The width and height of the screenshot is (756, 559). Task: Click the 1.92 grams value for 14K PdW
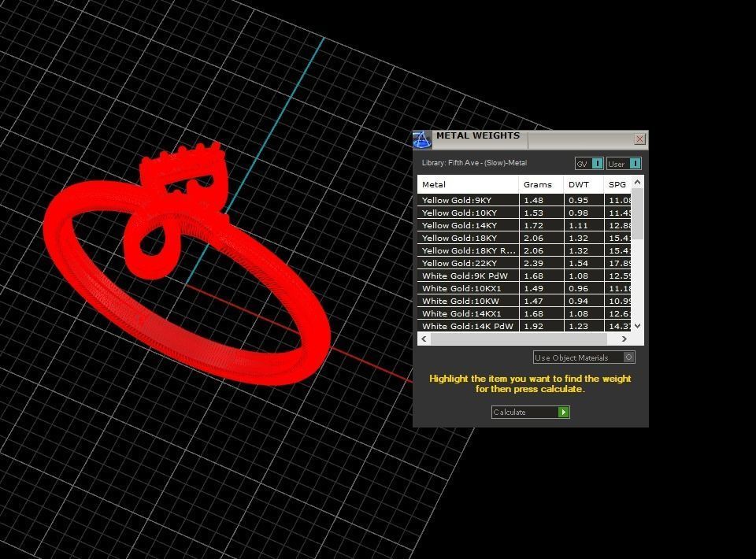534,326
